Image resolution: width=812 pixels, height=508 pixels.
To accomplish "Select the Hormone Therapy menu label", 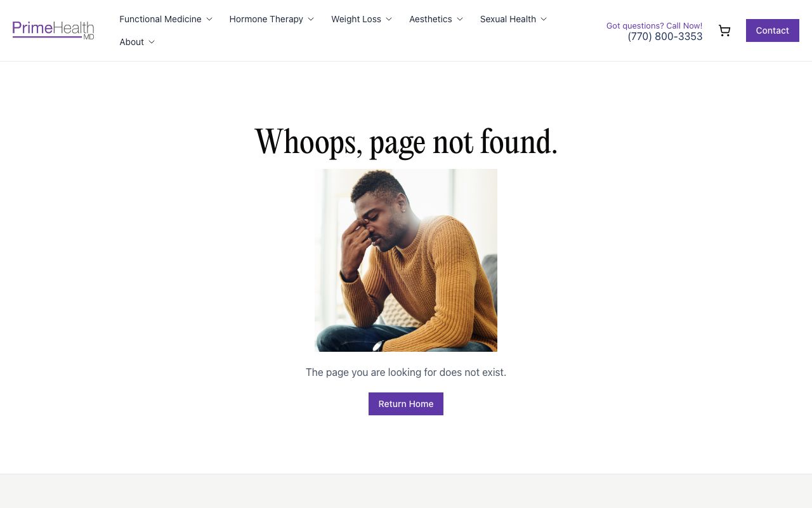I will 266,19.
